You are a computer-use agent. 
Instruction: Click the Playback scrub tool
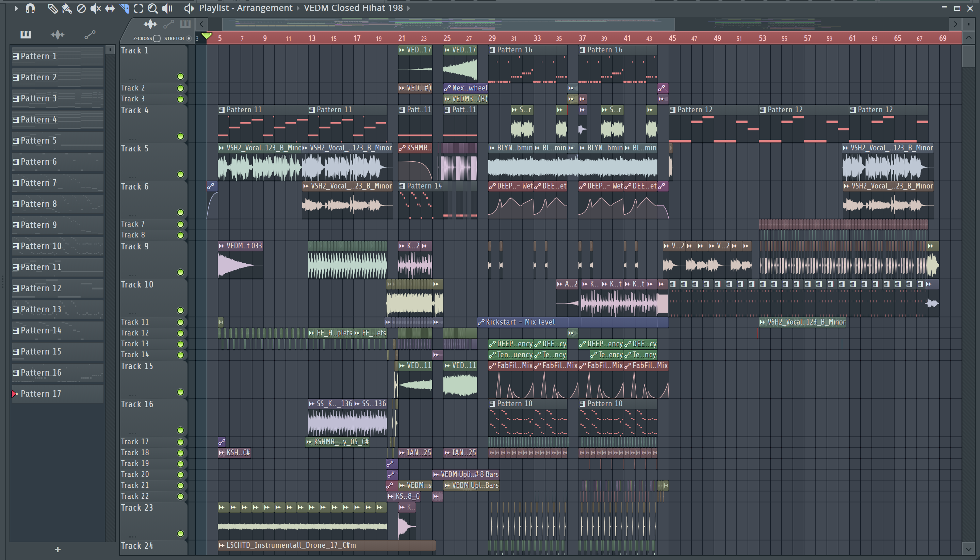[x=167, y=8]
